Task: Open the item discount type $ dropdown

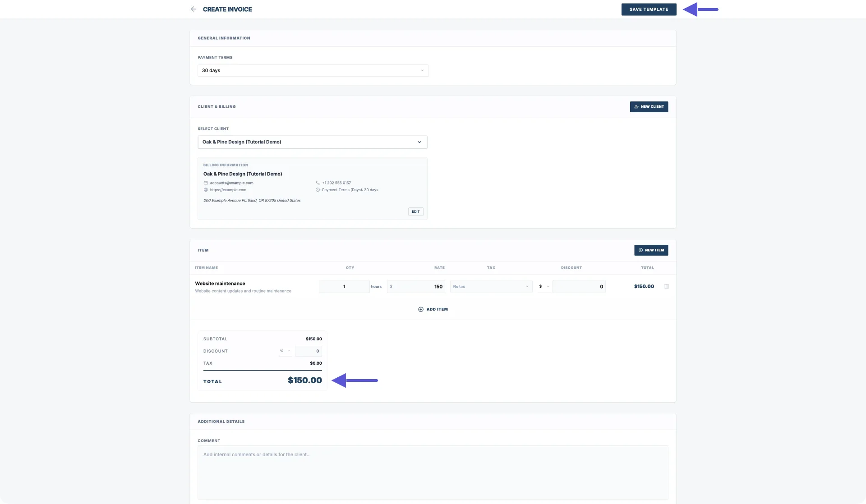Action: [544, 286]
